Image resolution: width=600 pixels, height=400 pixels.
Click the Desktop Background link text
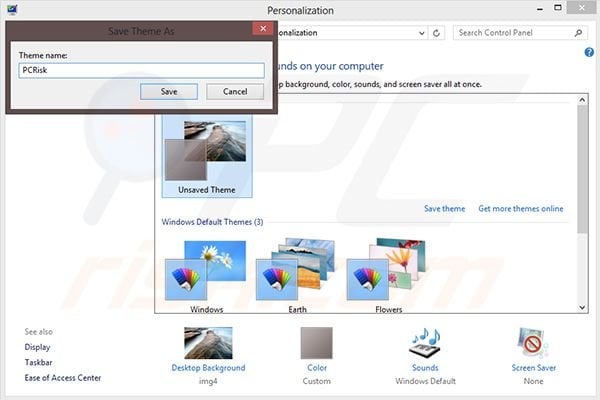tap(208, 368)
